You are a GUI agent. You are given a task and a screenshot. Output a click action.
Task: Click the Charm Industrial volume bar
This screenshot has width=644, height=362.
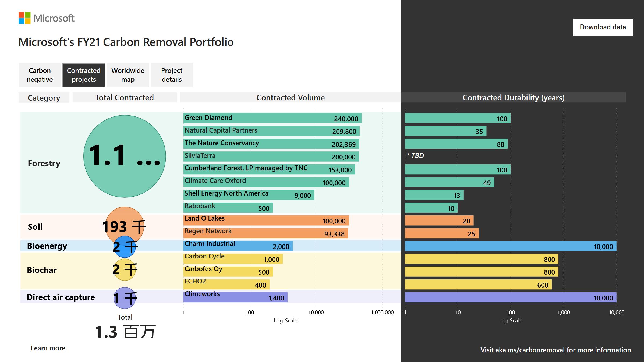[x=238, y=246]
